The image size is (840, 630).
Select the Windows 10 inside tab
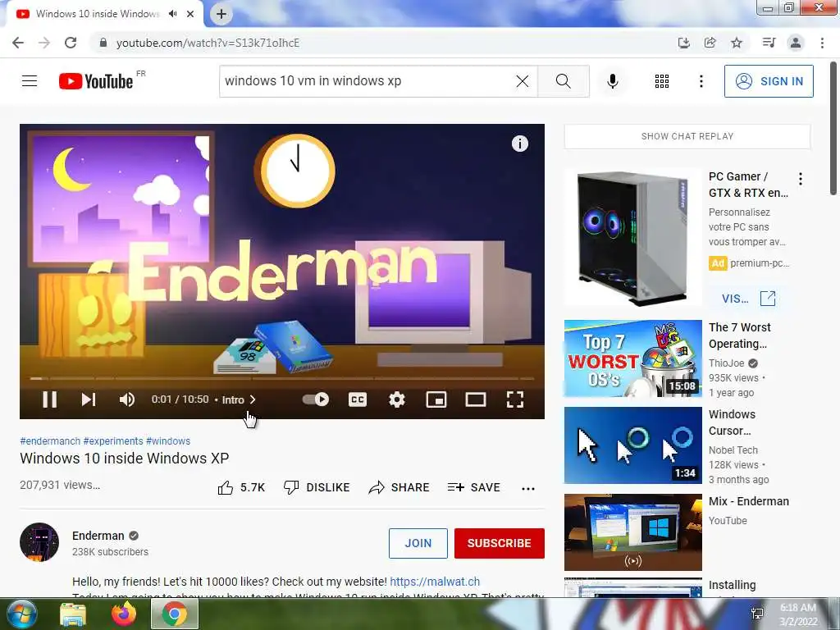[98, 14]
